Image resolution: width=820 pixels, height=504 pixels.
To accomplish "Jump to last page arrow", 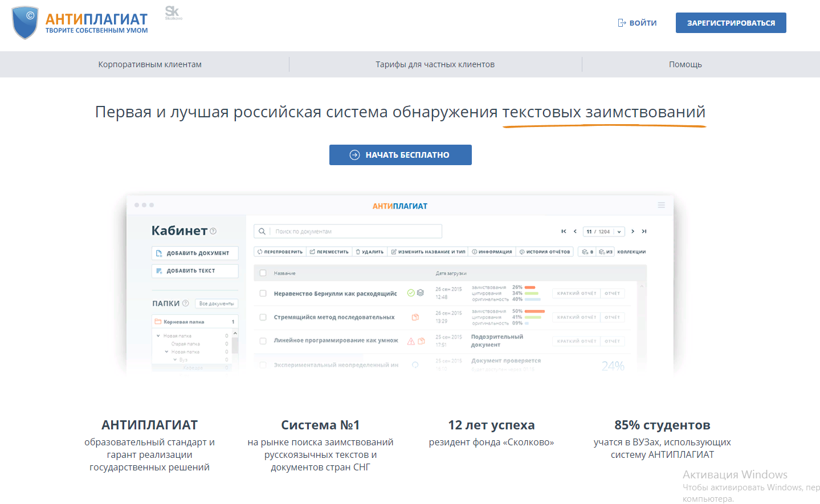I will click(x=644, y=231).
